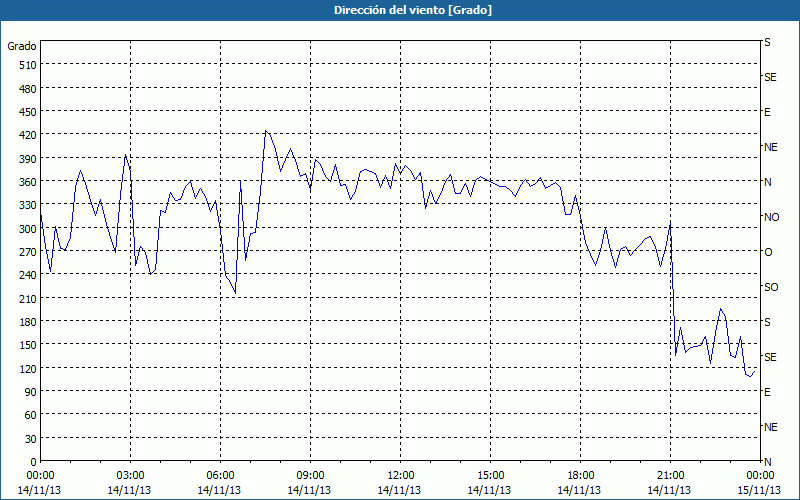
Task: Click the 14/11/13 date under 12:00
Action: coord(399,490)
